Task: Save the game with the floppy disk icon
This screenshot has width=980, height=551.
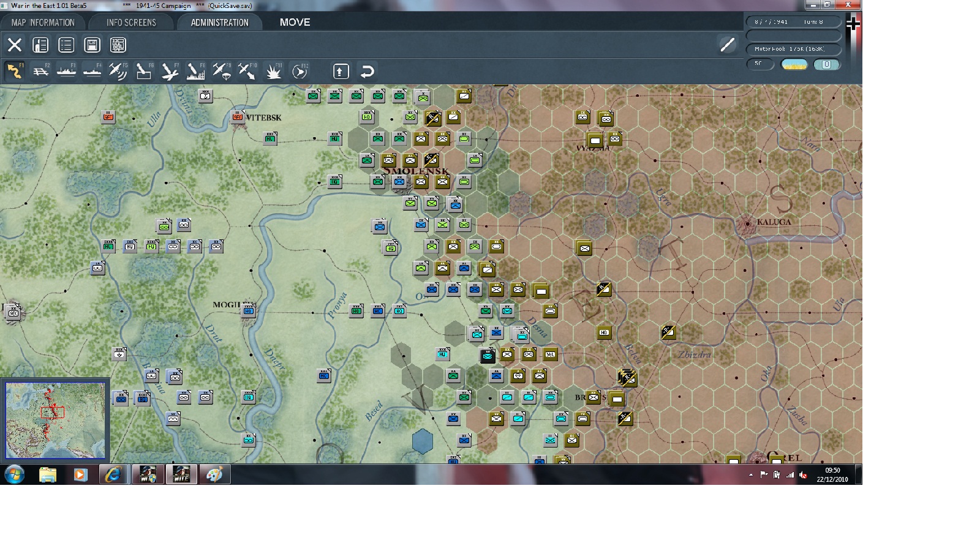Action: (x=92, y=45)
